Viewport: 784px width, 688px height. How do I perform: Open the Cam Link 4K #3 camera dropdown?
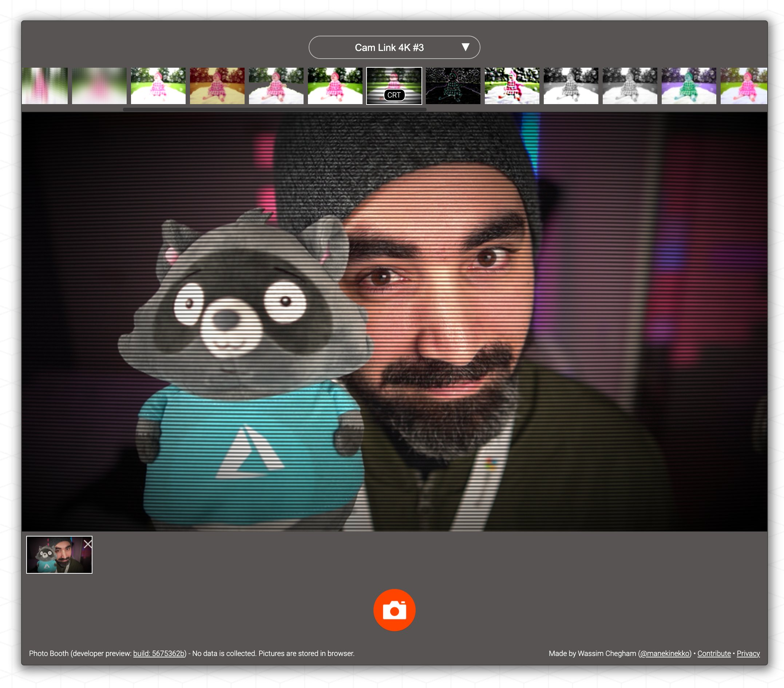pyautogui.click(x=389, y=48)
